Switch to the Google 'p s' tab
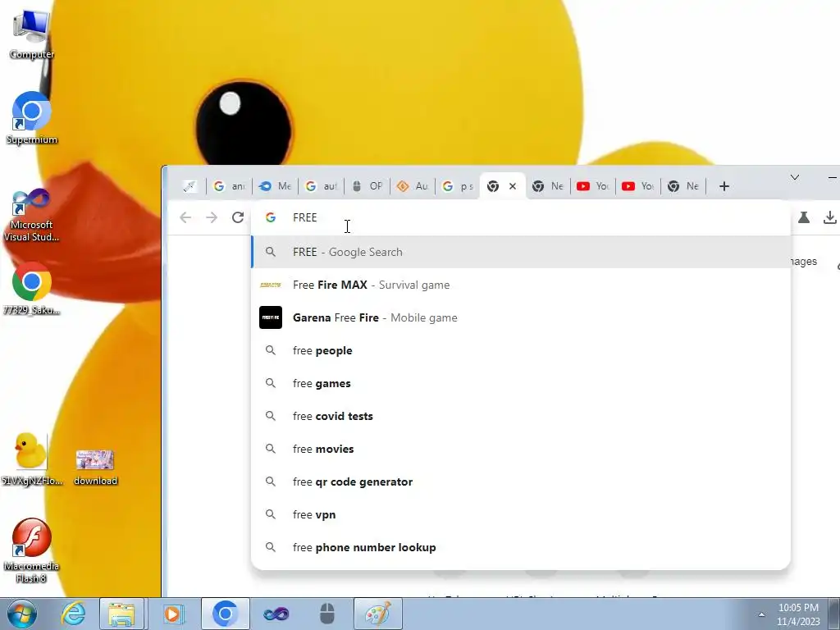Image resolution: width=840 pixels, height=630 pixels. (x=458, y=186)
